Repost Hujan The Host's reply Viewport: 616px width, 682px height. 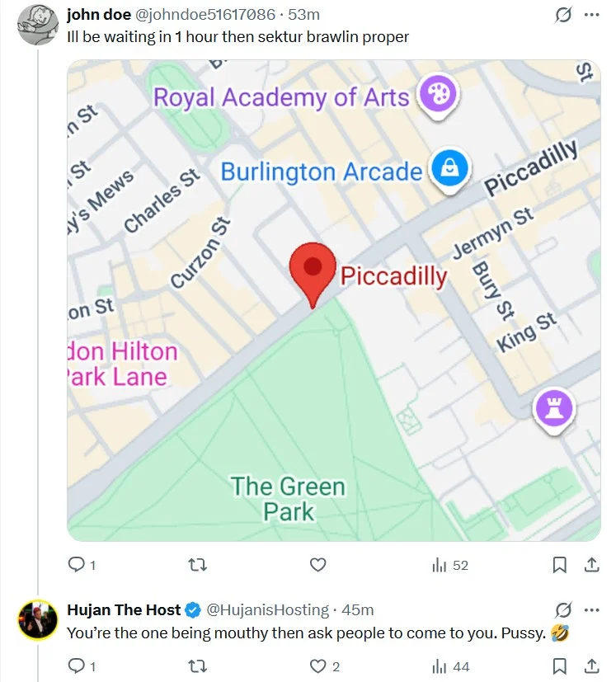click(197, 666)
